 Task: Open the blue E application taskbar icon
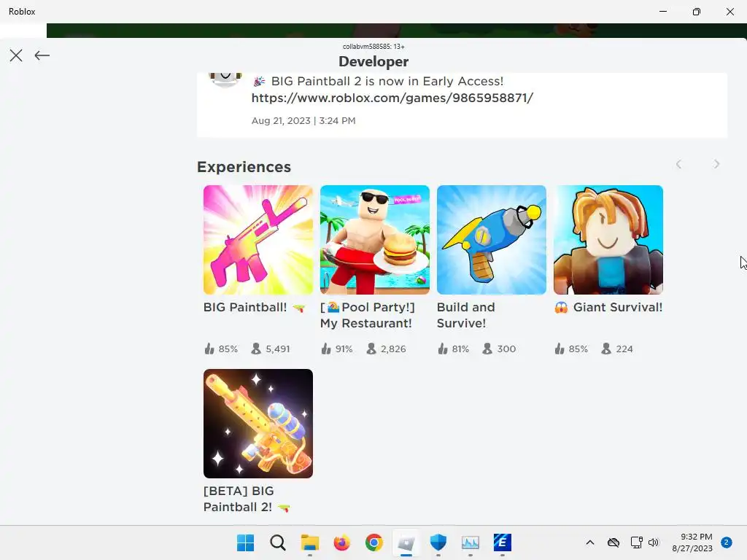(x=502, y=542)
